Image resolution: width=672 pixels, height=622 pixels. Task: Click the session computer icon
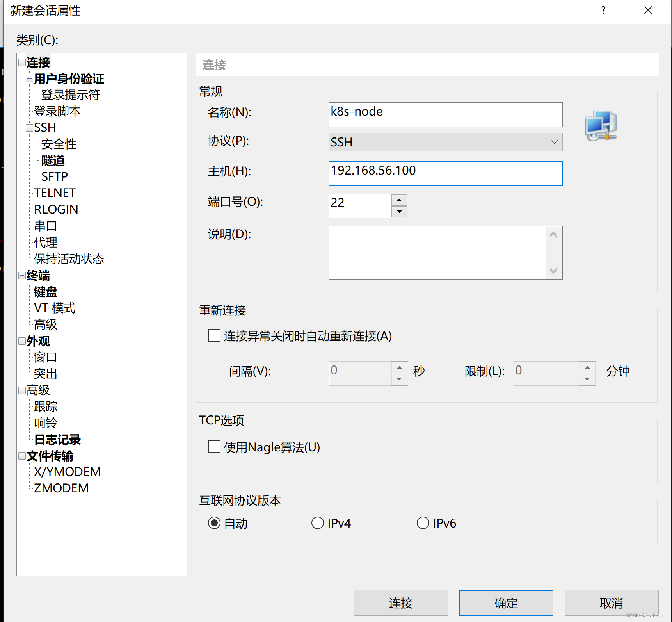[x=601, y=125]
